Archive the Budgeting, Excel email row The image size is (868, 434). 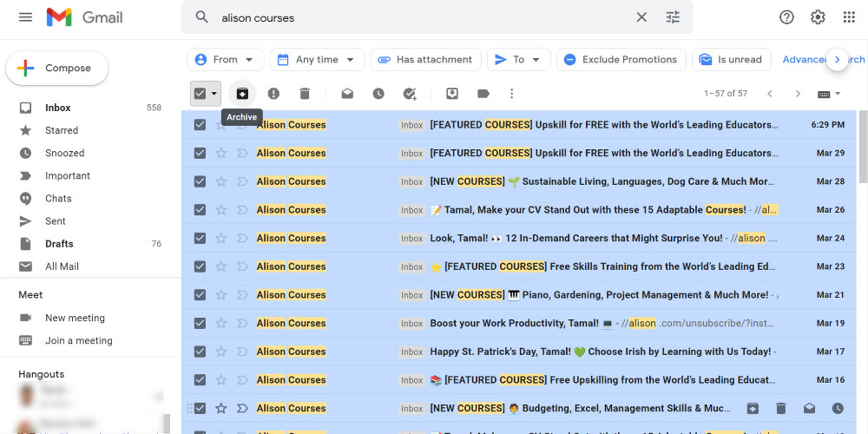click(x=753, y=408)
